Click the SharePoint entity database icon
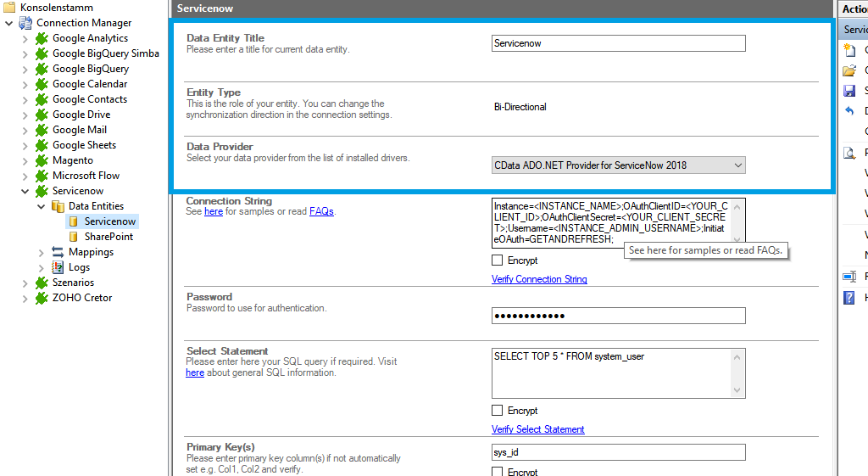868x476 pixels. [x=74, y=237]
